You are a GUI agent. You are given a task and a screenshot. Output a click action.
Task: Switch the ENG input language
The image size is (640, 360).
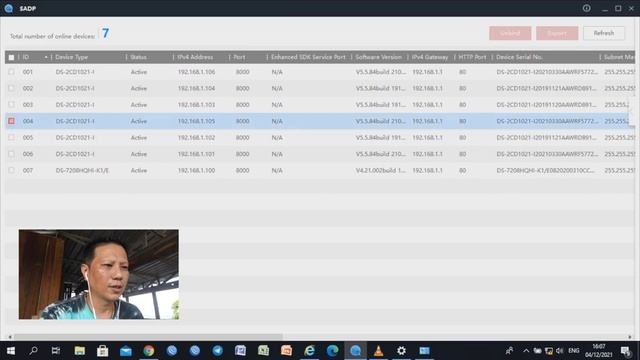pos(573,351)
